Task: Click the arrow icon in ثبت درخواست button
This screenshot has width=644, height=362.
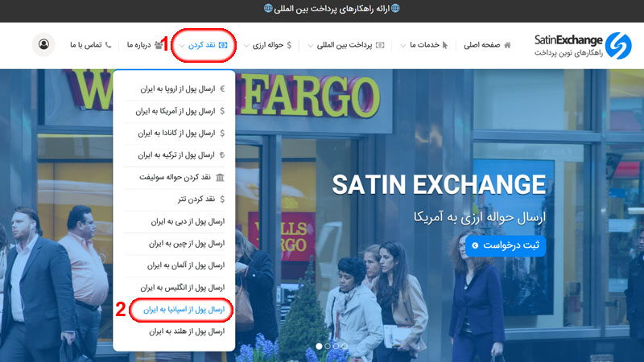Action: tap(475, 245)
